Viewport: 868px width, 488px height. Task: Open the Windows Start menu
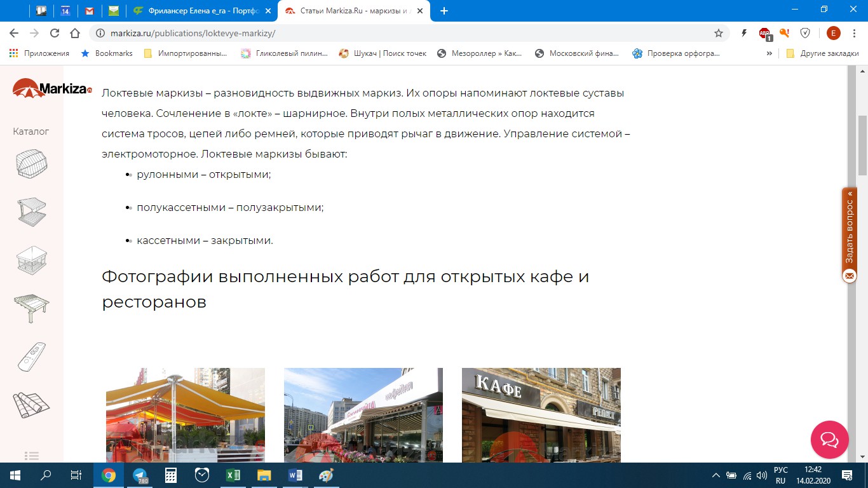15,475
